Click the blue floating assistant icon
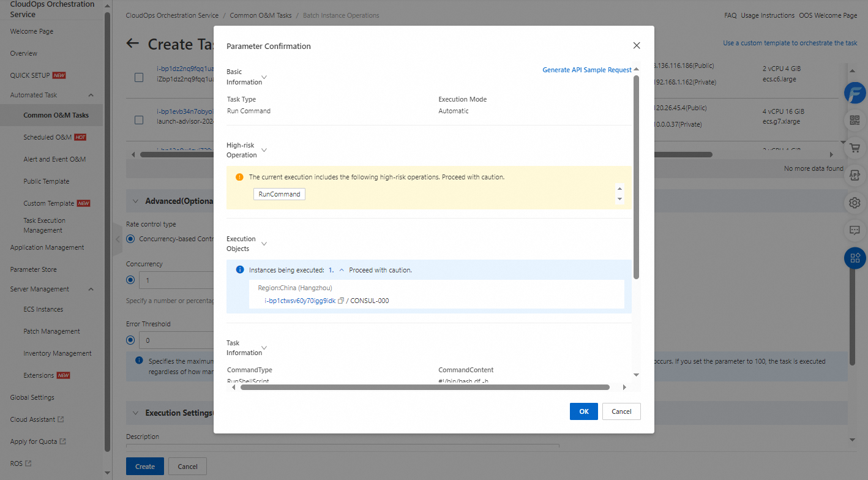The image size is (868, 480). [x=855, y=93]
